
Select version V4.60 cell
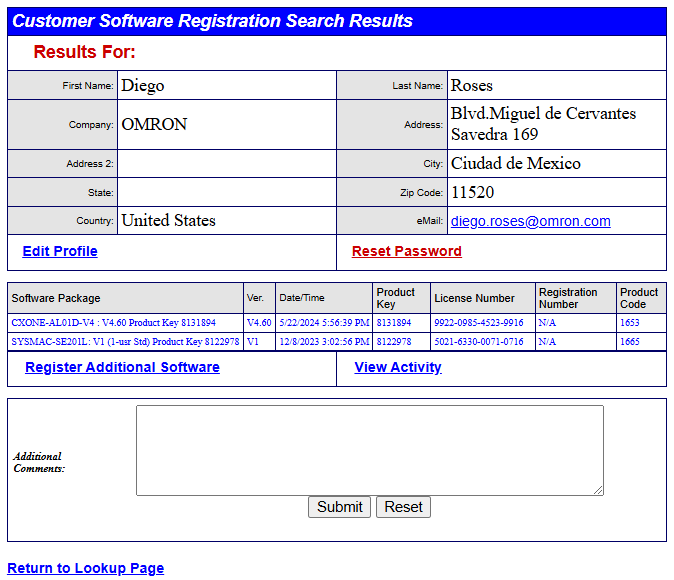coord(259,323)
